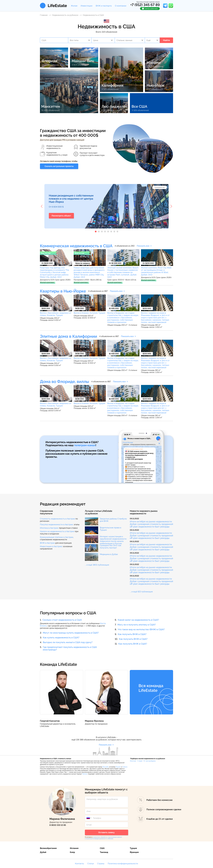Open 'ВНЖ и паспорта' menu item
The width and height of the screenshot is (213, 868).
point(104,6)
